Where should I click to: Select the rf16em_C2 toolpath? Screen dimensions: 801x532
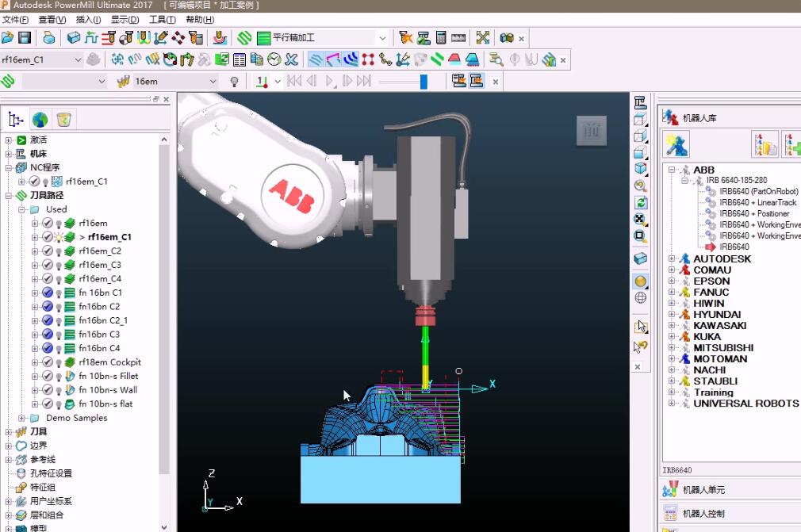(100, 251)
